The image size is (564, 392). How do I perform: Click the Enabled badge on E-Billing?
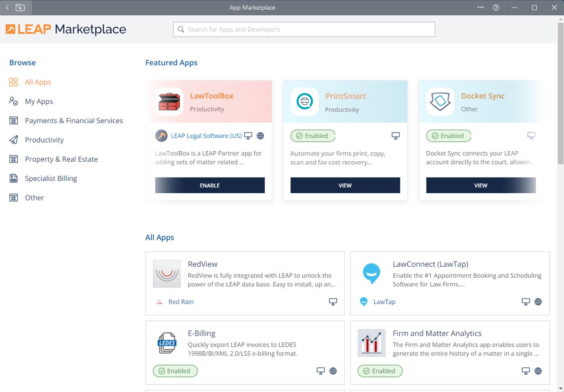(175, 371)
